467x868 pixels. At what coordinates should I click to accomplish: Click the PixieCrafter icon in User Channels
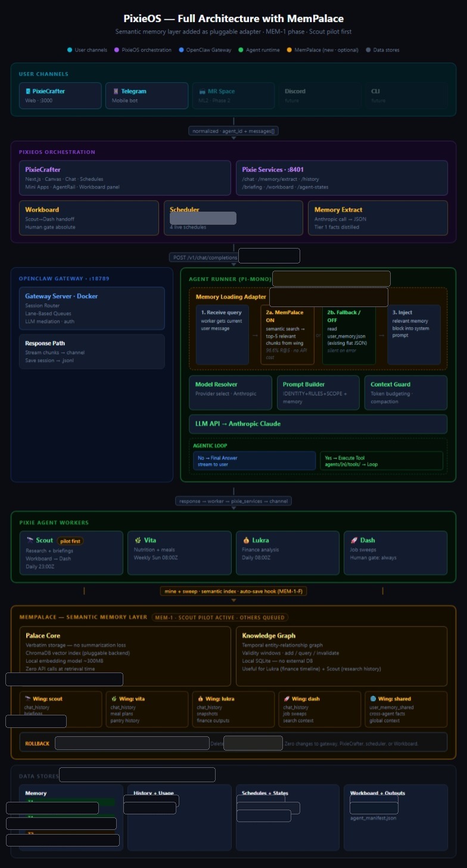(28, 91)
